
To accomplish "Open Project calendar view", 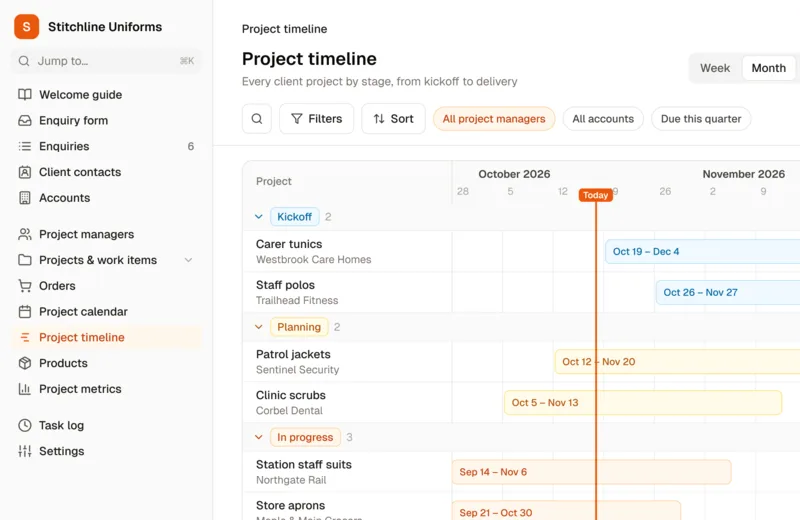I will click(x=107, y=311).
